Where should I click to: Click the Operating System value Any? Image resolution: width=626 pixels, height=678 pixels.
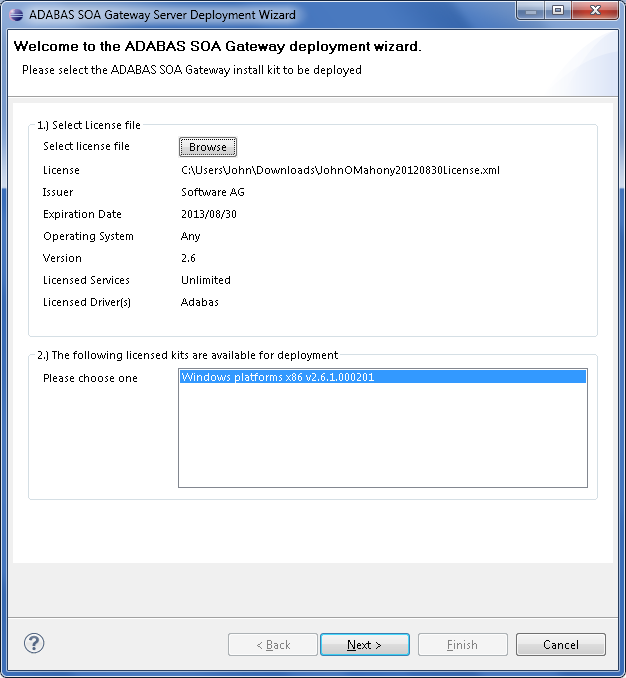[x=191, y=237]
